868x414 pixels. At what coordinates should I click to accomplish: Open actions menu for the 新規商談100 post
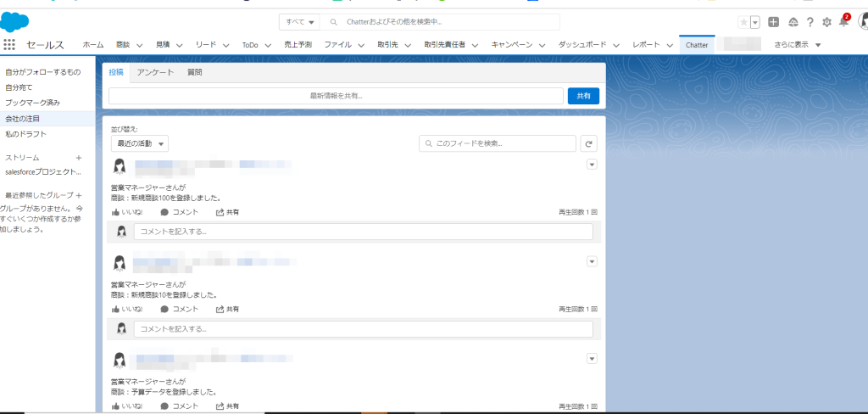click(x=592, y=164)
